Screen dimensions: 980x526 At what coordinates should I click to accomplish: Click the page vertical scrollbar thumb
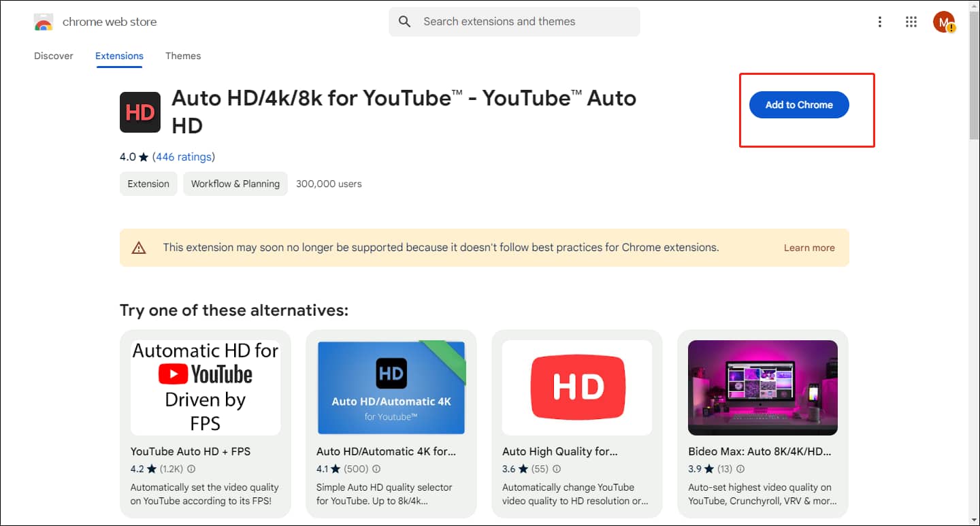tap(974, 75)
